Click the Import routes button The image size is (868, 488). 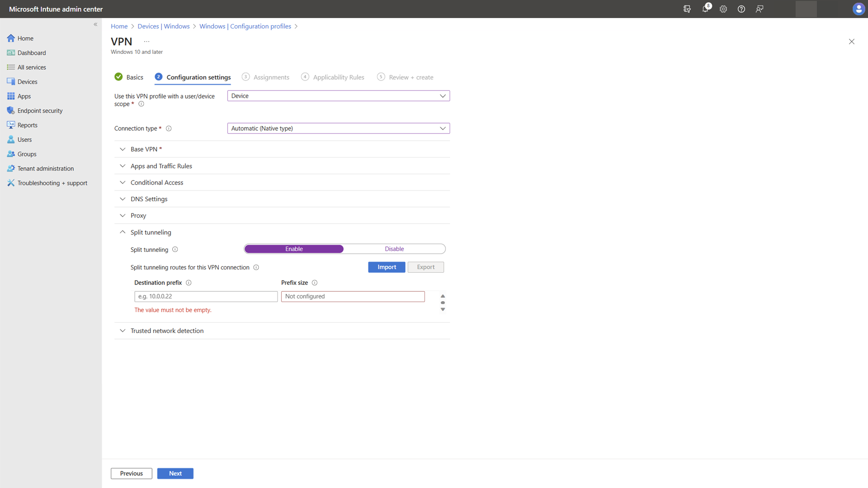pyautogui.click(x=386, y=267)
